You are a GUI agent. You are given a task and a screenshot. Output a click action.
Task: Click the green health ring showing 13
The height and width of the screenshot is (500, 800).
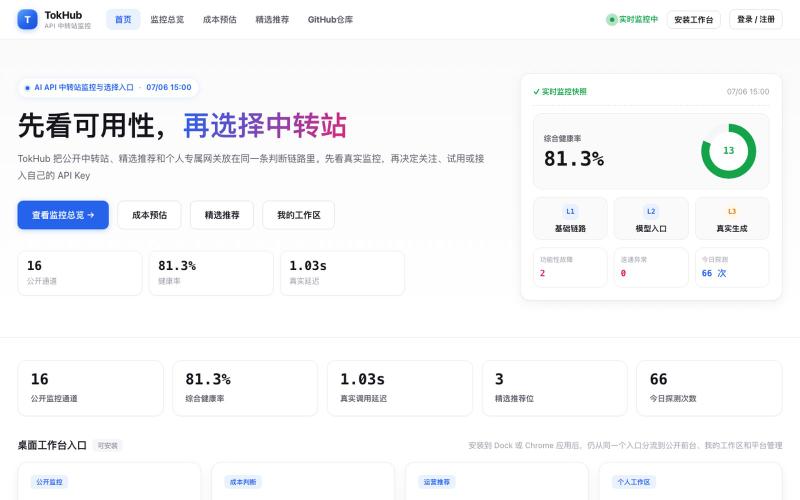coord(729,151)
